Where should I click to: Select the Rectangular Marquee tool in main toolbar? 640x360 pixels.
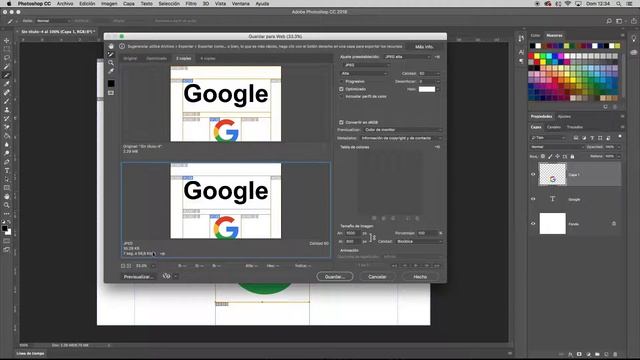[x=7, y=49]
